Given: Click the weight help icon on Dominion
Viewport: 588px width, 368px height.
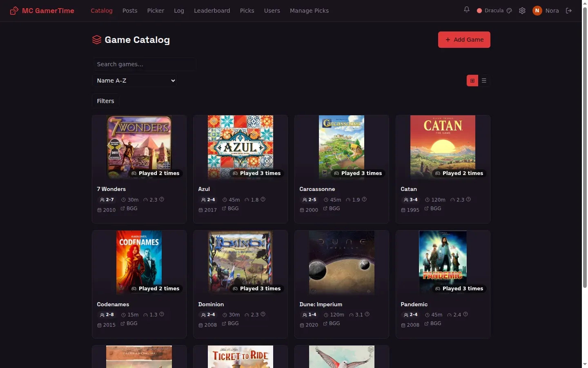Looking at the screenshot, I should click(263, 314).
